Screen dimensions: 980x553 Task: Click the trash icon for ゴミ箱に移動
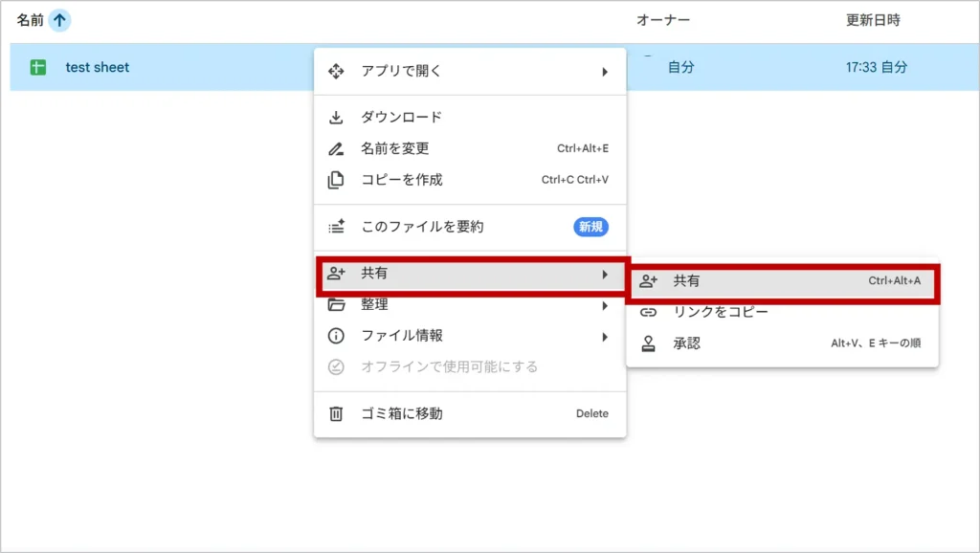[336, 414]
